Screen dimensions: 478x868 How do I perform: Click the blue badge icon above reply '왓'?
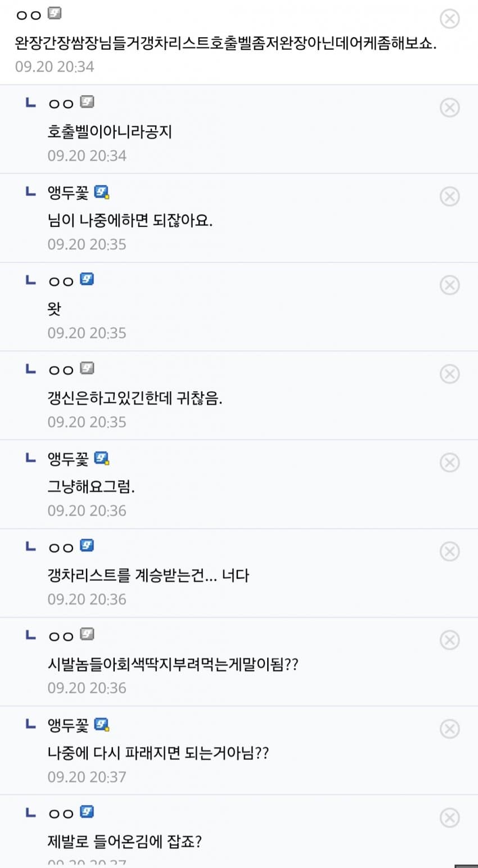click(87, 279)
